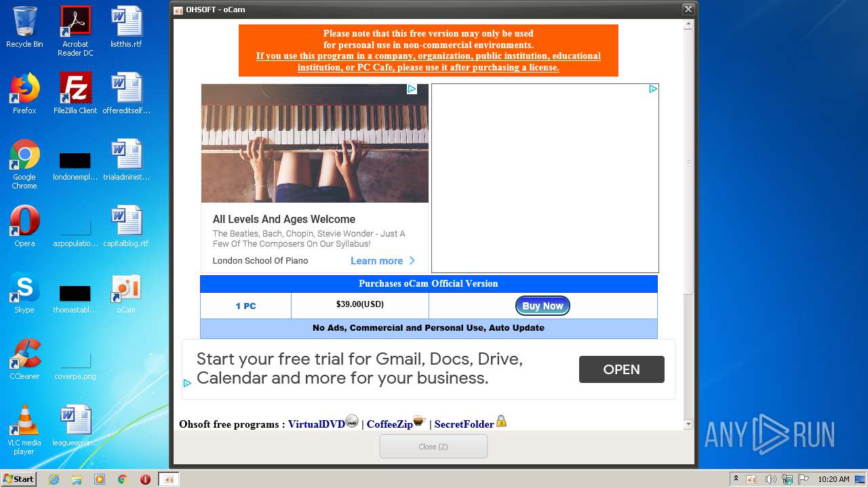Open listthis.rtf document icon
This screenshot has height=488, width=868.
126,27
